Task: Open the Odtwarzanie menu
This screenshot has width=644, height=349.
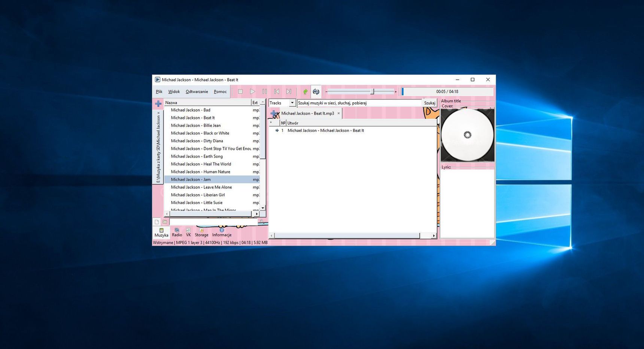Action: (x=197, y=91)
